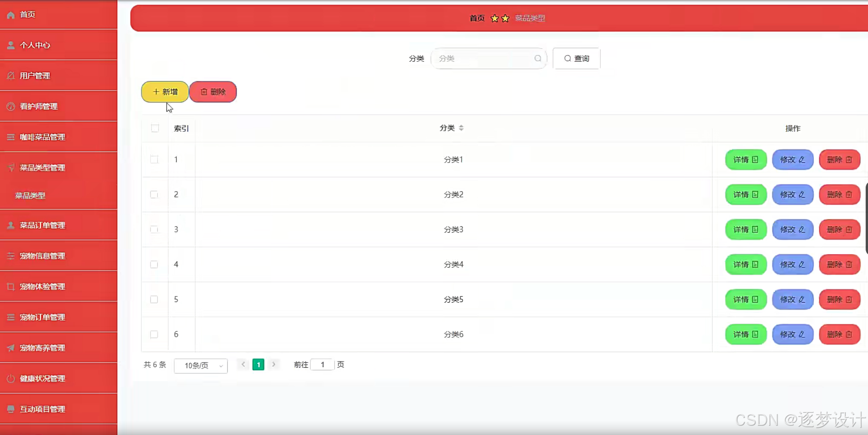
Task: Click 修改 for 分类1
Action: 793,159
